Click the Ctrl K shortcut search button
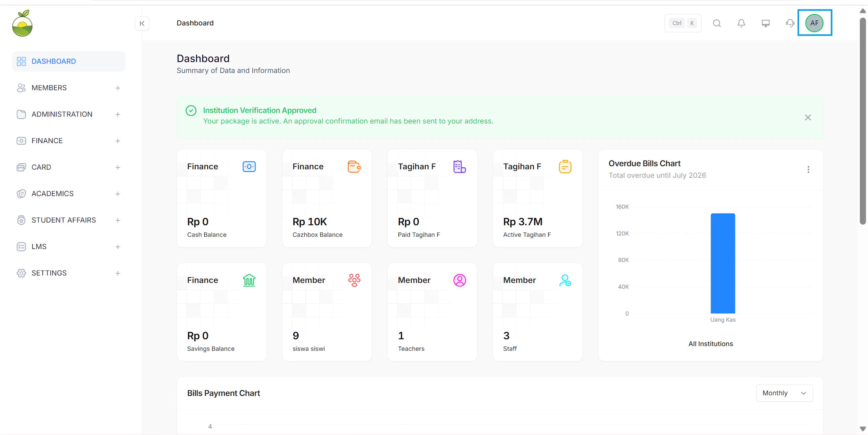 [x=683, y=23]
